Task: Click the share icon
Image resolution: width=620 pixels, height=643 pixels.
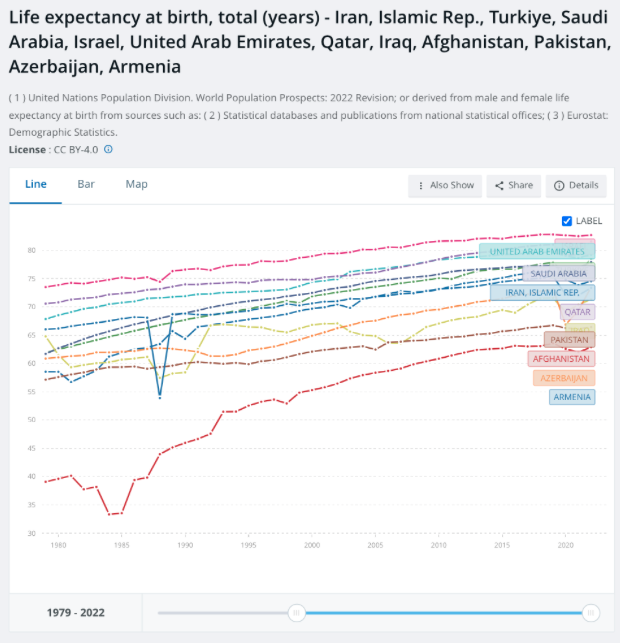Action: 499,186
